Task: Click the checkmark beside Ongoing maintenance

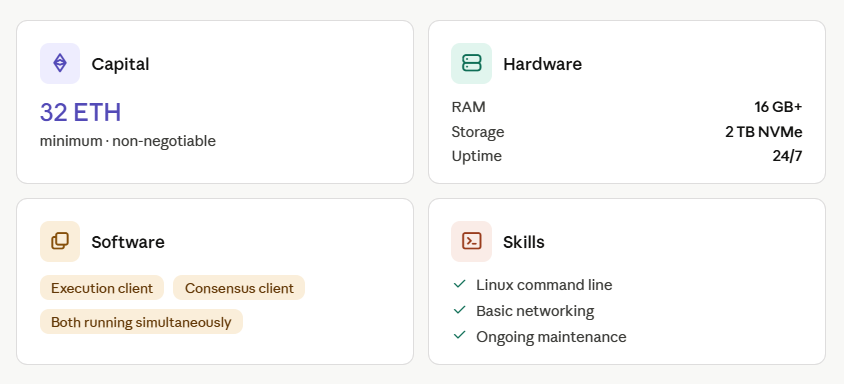Action: tap(459, 336)
